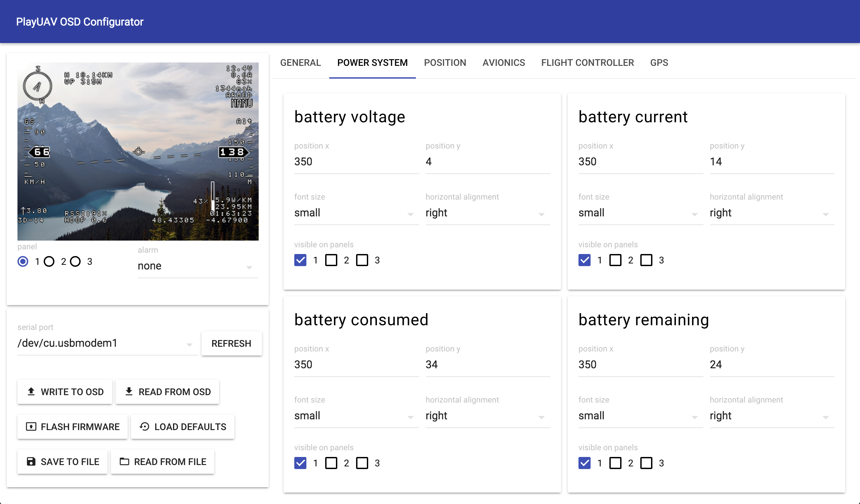
Task: Click the folder icon on Read from File
Action: [x=124, y=461]
